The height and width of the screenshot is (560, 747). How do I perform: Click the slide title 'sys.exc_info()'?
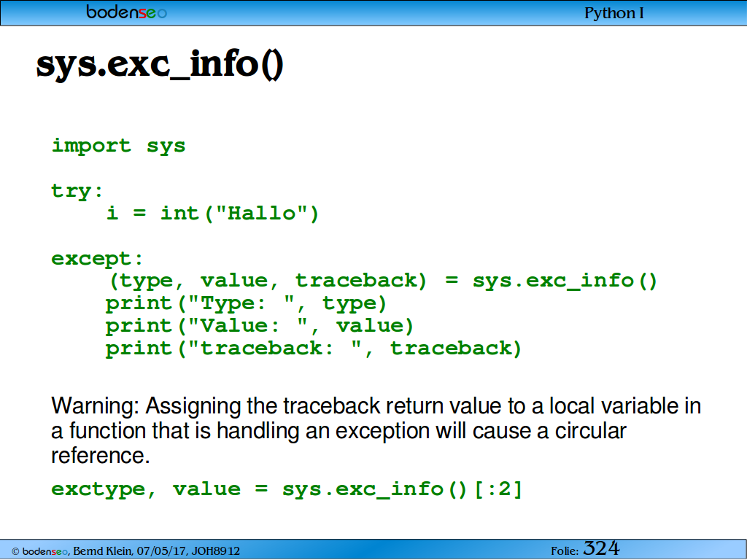160,64
